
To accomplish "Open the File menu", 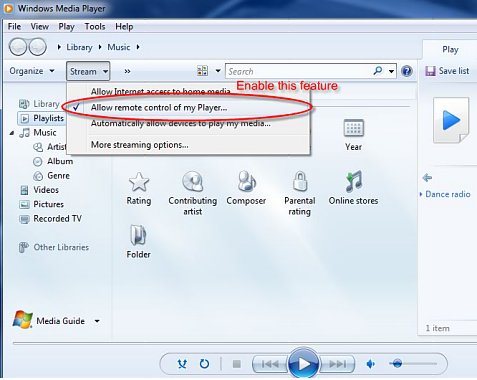I will tap(14, 26).
